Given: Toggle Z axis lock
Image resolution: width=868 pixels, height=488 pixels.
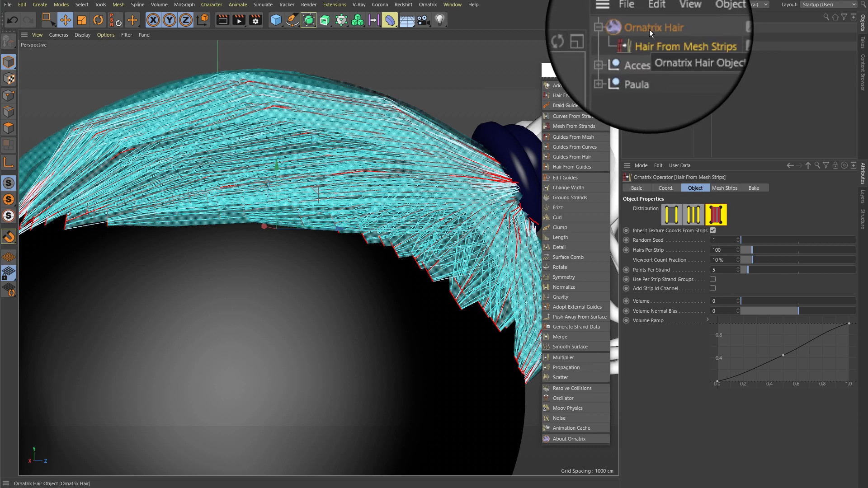Looking at the screenshot, I should click(186, 20).
